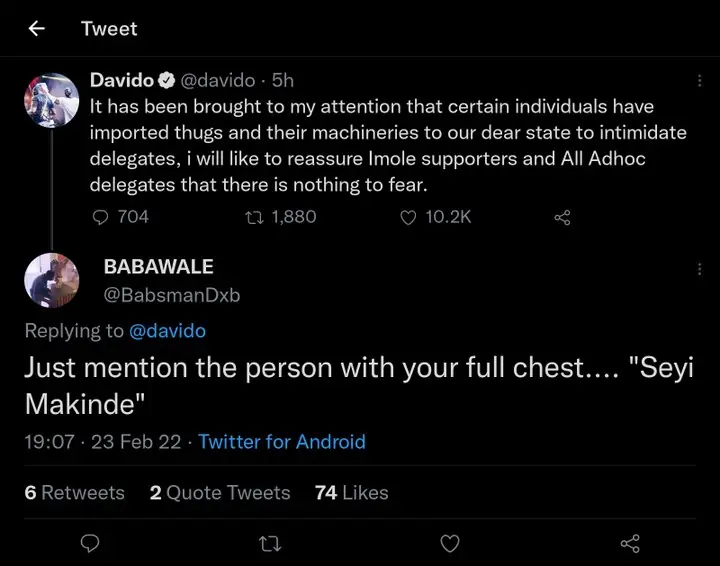Viewport: 720px width, 566px height.
Task: Open the @BabsmanDxb handle
Action: coord(172,295)
